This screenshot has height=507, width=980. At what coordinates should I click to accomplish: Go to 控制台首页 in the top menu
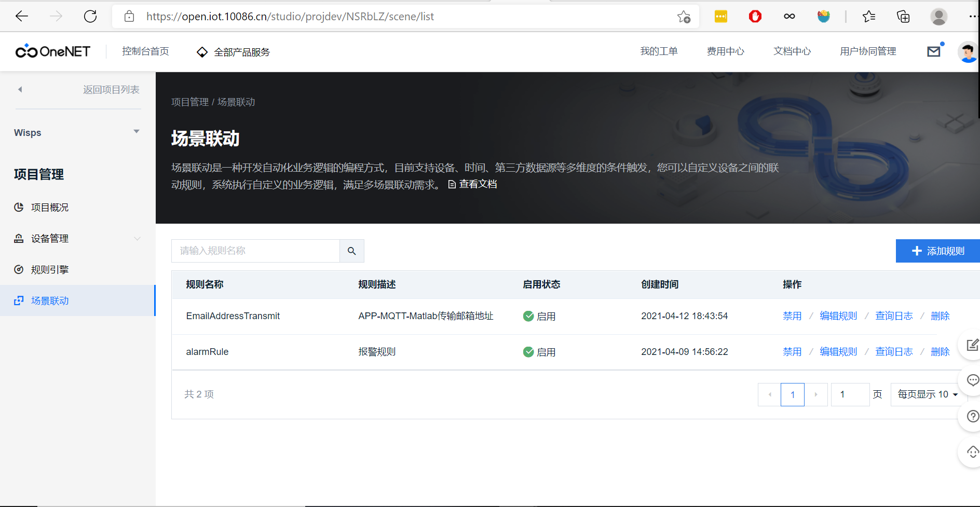point(145,51)
